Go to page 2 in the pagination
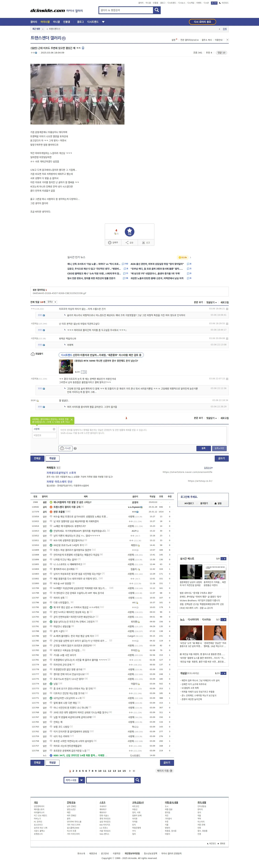Image resolution: width=259 pixels, height=868 pixels. coord(73,771)
